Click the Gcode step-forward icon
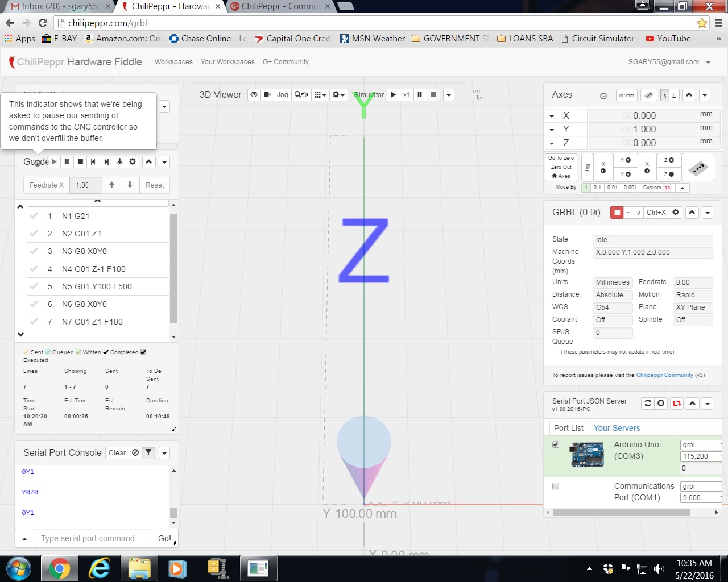Screen dimensions: 728x582 [x=106, y=162]
